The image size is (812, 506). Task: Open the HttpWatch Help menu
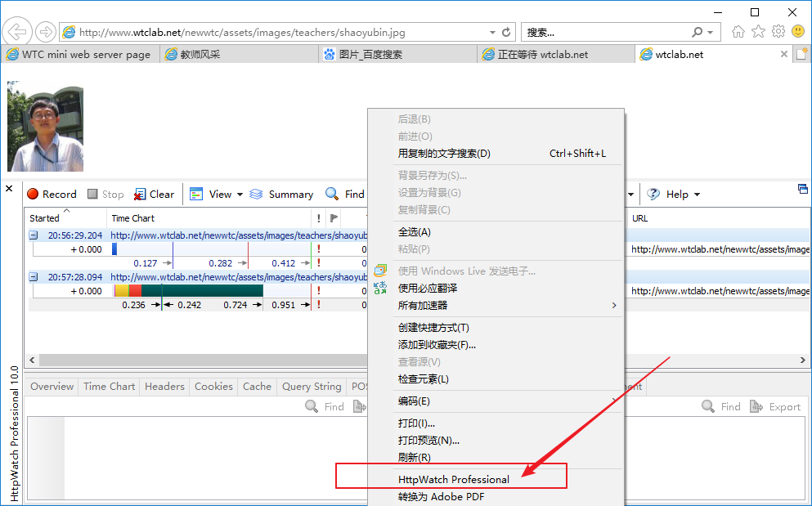tap(673, 195)
